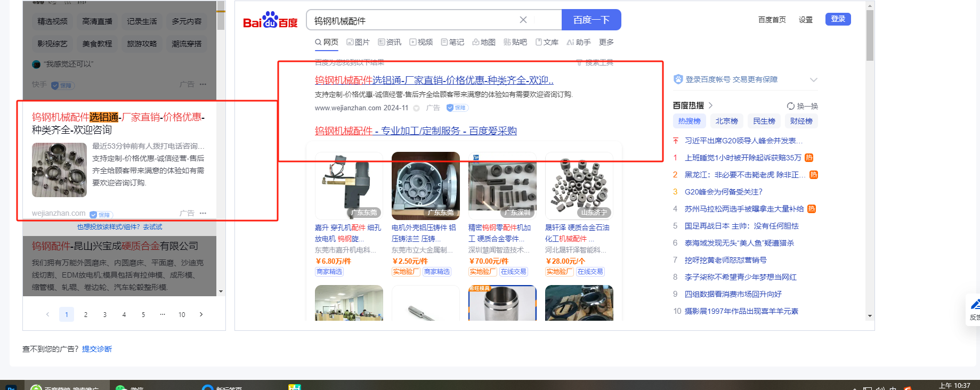The width and height of the screenshot is (980, 390).
Task: Switch to the 视频 search tab
Action: pyautogui.click(x=421, y=42)
